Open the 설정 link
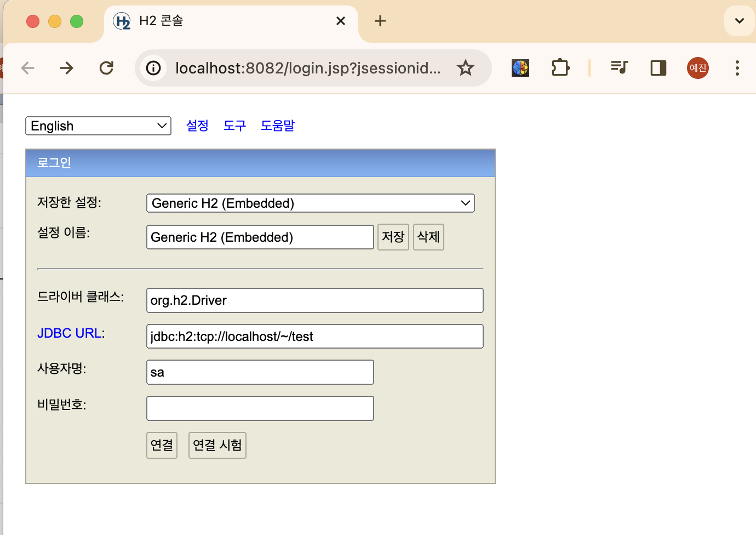 pyautogui.click(x=197, y=126)
